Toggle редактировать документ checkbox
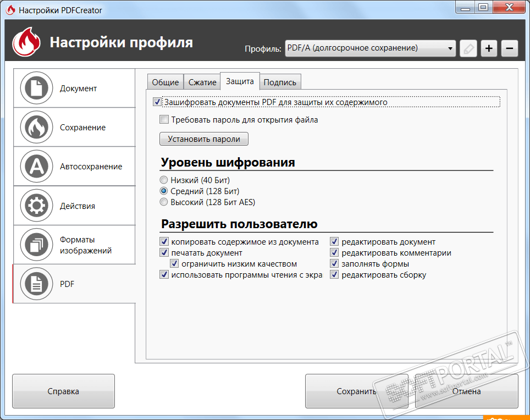Screen dimensions: 530x420 (x=334, y=241)
